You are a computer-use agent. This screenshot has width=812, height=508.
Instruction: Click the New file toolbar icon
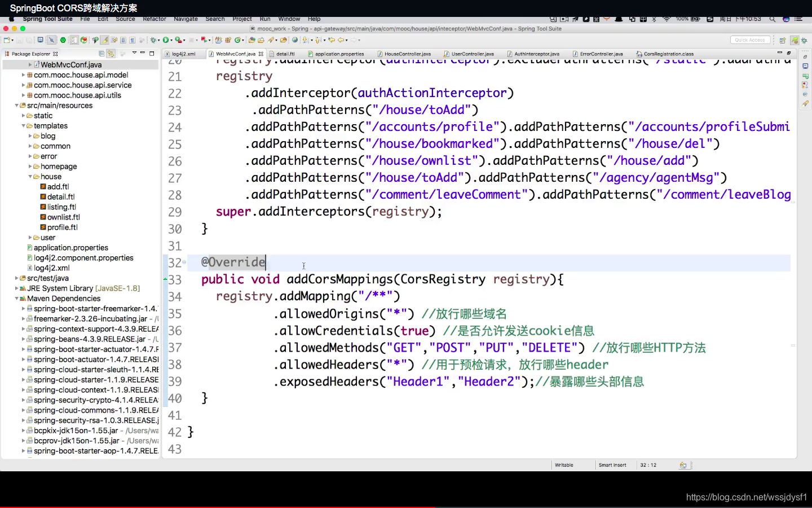click(x=7, y=40)
